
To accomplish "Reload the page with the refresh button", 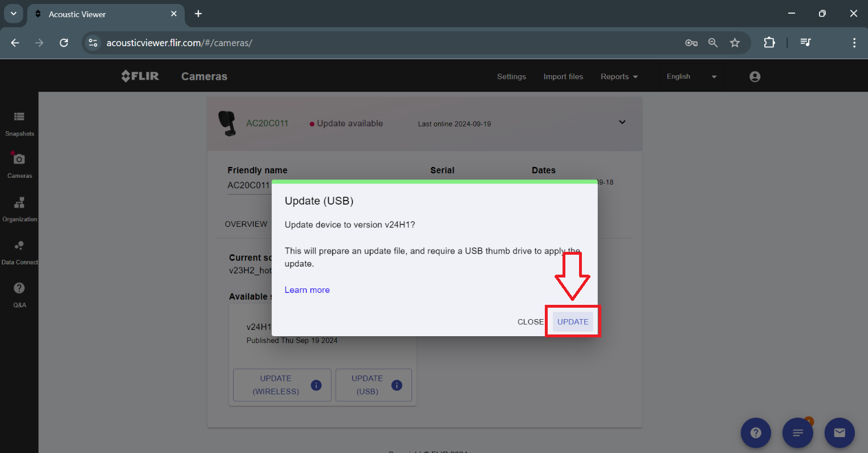I will point(64,43).
